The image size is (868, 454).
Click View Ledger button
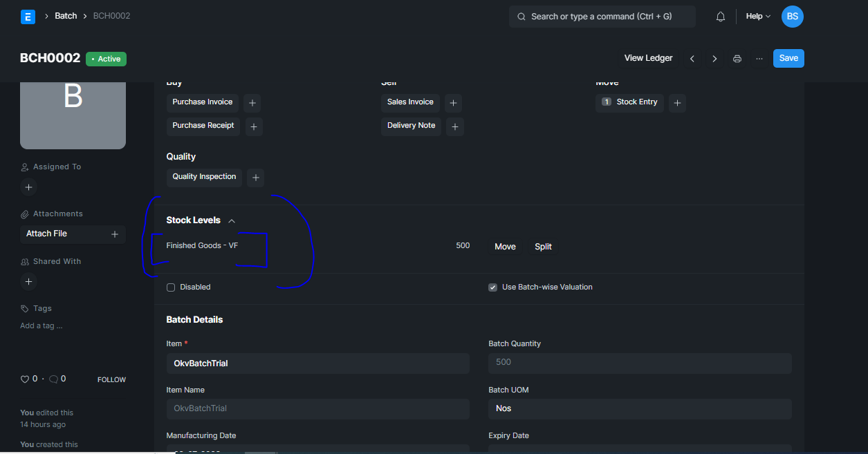click(649, 59)
